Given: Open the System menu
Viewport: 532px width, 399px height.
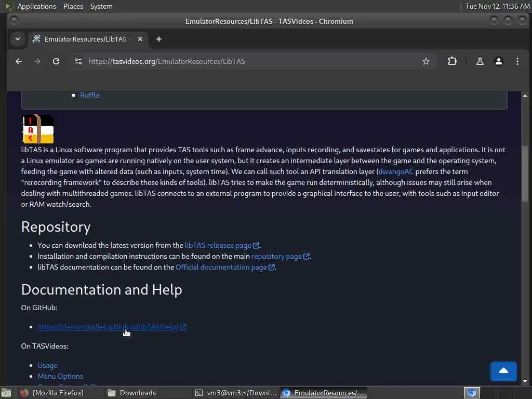Looking at the screenshot, I should 101,6.
